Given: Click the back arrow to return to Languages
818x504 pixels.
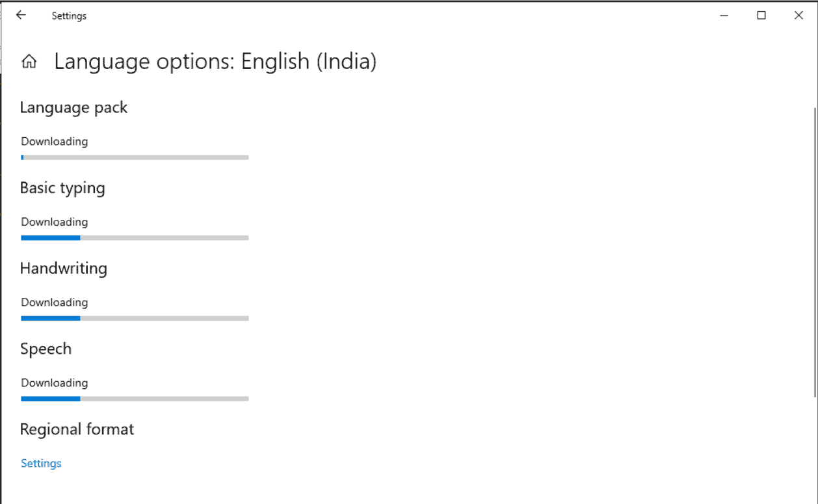Looking at the screenshot, I should [x=20, y=15].
